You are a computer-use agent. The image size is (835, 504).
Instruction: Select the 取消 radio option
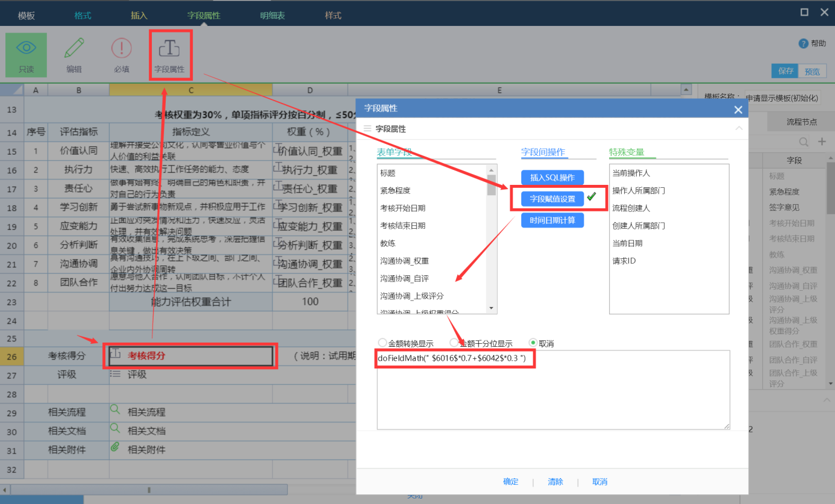pos(533,343)
